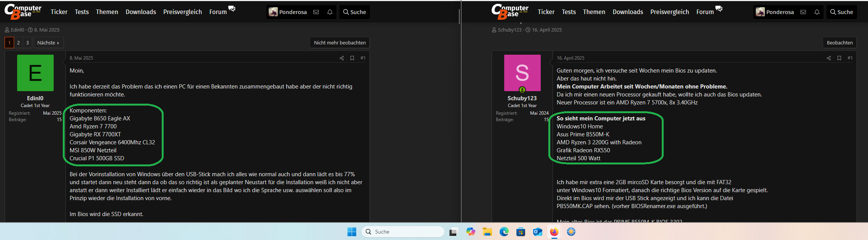Viewport: 868px width, 240px height.
Task: Open Schuby123 username link under avatar
Action: [x=522, y=98]
